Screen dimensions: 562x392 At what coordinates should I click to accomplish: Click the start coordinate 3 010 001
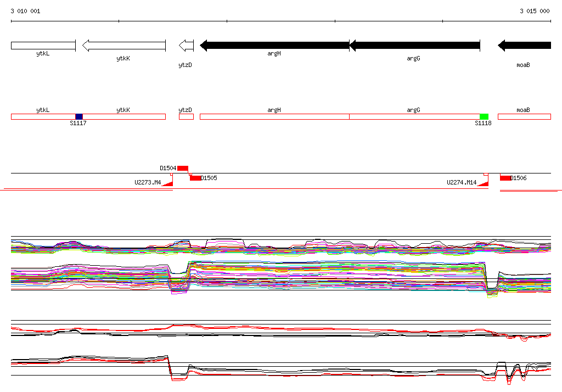(x=25, y=11)
